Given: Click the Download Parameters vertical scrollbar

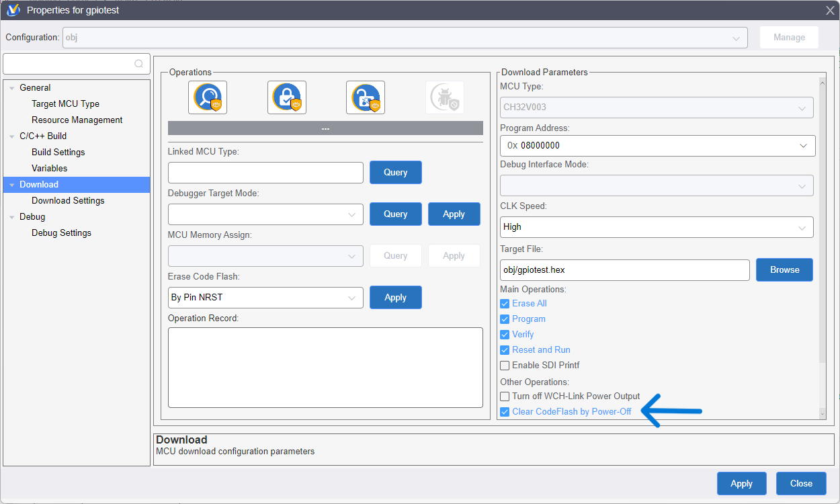Looking at the screenshot, I should pyautogui.click(x=821, y=222).
